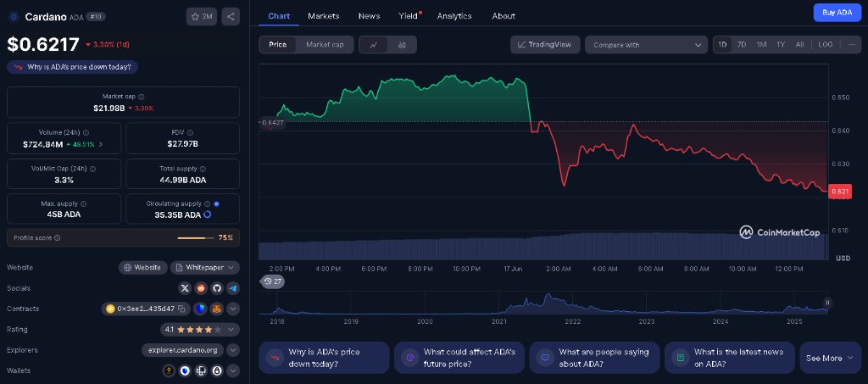Click the circulating supply progress ring icon
The image size is (868, 384).
tap(208, 214)
